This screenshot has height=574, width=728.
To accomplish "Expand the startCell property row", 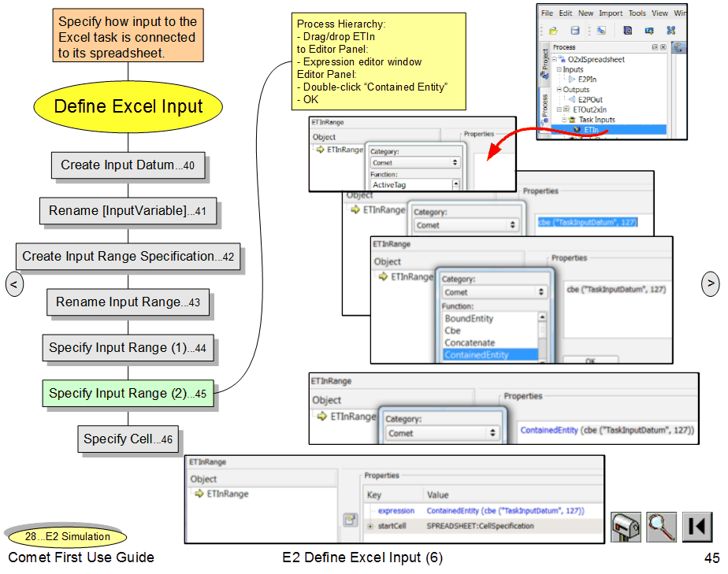I will (x=370, y=526).
